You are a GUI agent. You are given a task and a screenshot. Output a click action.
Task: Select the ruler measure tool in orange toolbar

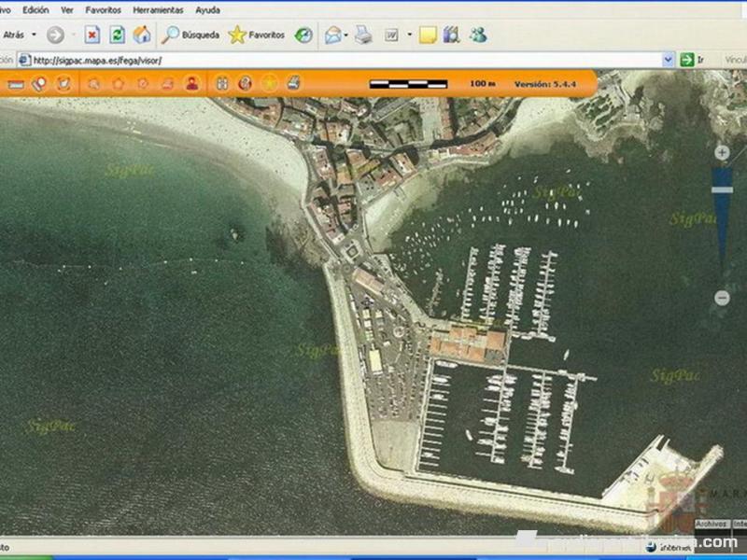tap(16, 84)
